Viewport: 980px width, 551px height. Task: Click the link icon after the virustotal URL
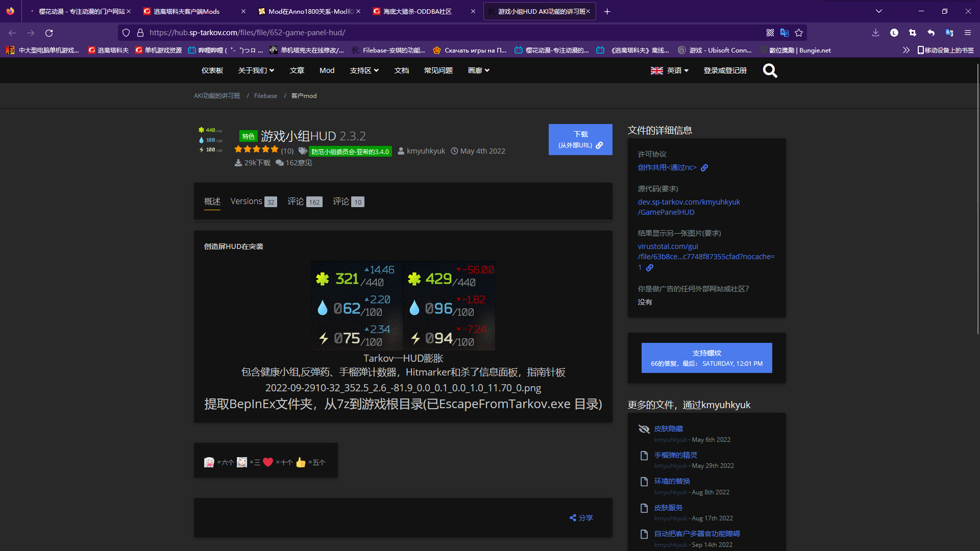[649, 267]
